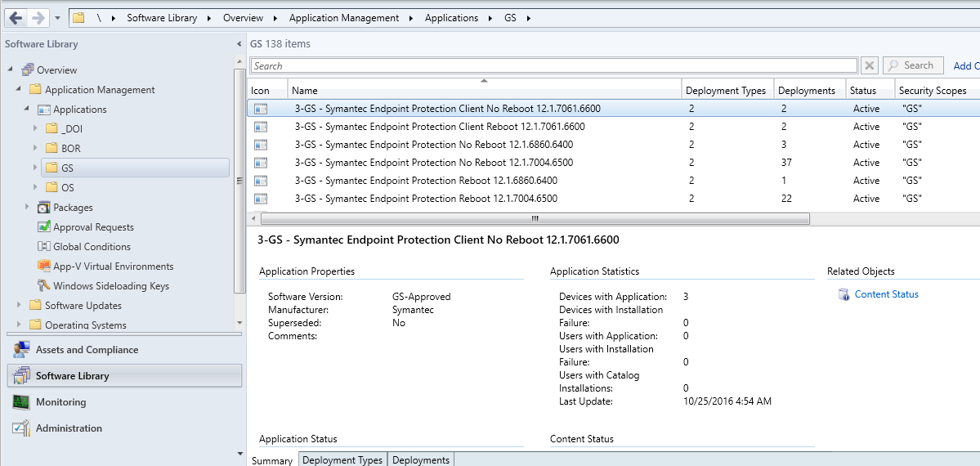This screenshot has width=980, height=466.
Task: Collapse the Overview tree node
Action: [x=11, y=69]
